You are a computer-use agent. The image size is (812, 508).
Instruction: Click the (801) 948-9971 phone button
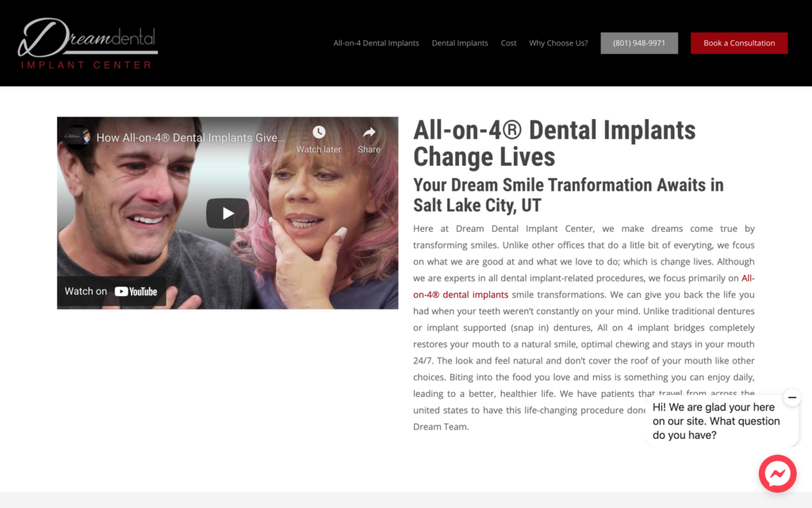click(639, 43)
